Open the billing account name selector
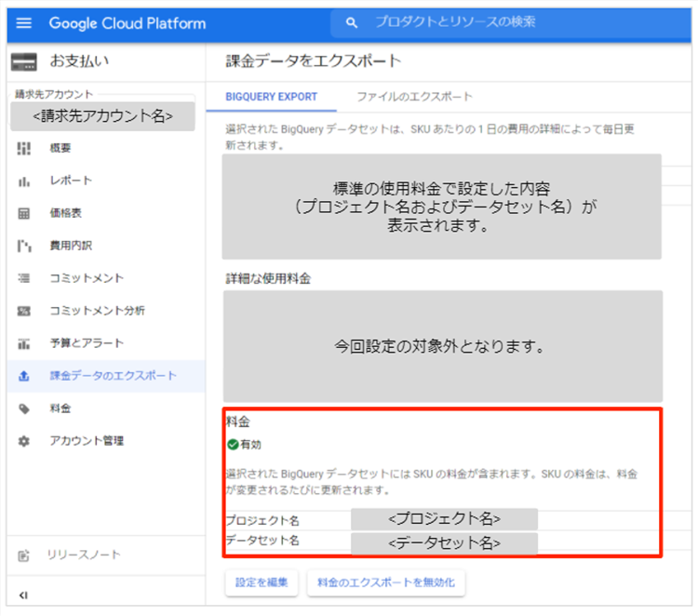Screen dimensions: 698x616 (x=102, y=116)
